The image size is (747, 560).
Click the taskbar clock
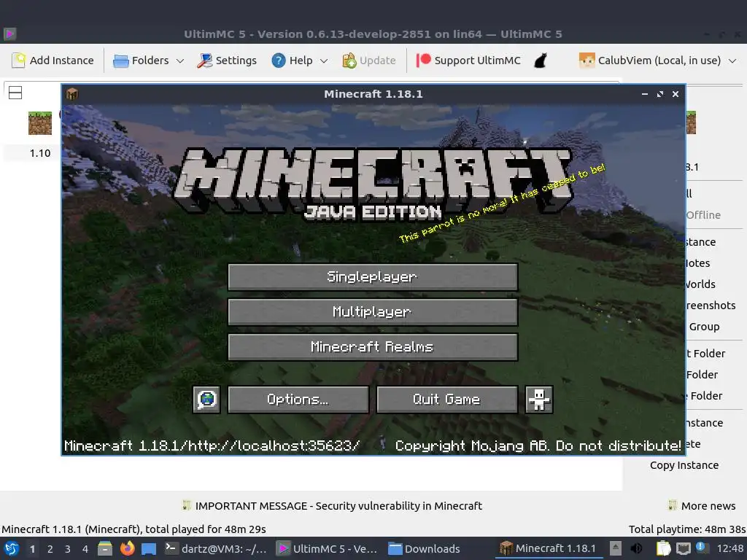729,548
